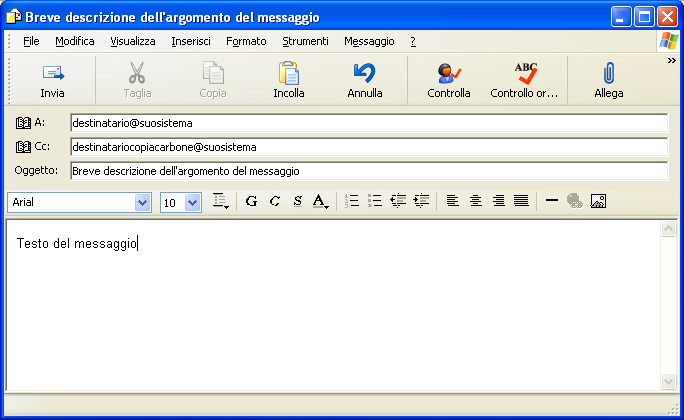The image size is (684, 420).
Task: Insert a horizontal line in the message
Action: (552, 201)
